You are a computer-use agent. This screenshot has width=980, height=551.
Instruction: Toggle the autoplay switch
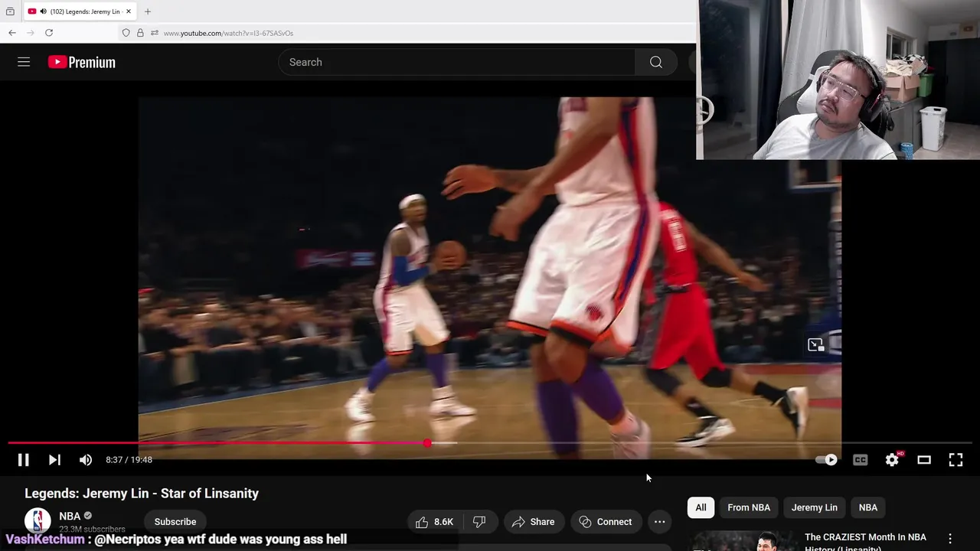826,460
